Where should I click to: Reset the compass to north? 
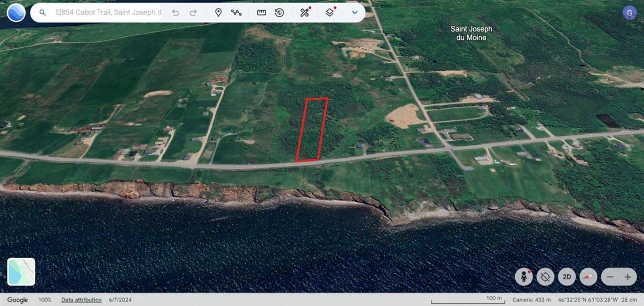(589, 277)
